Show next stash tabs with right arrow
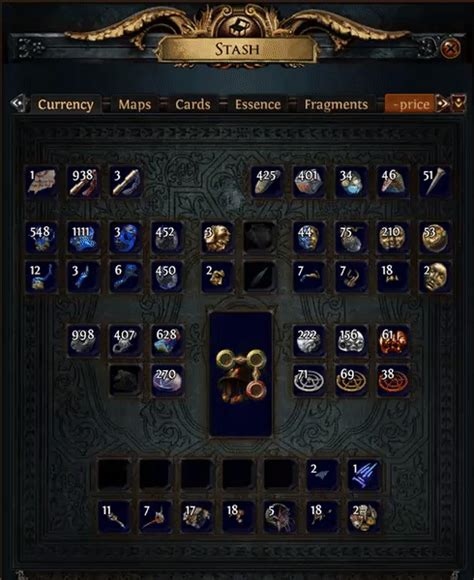Image resolution: width=474 pixels, height=580 pixels. point(443,104)
